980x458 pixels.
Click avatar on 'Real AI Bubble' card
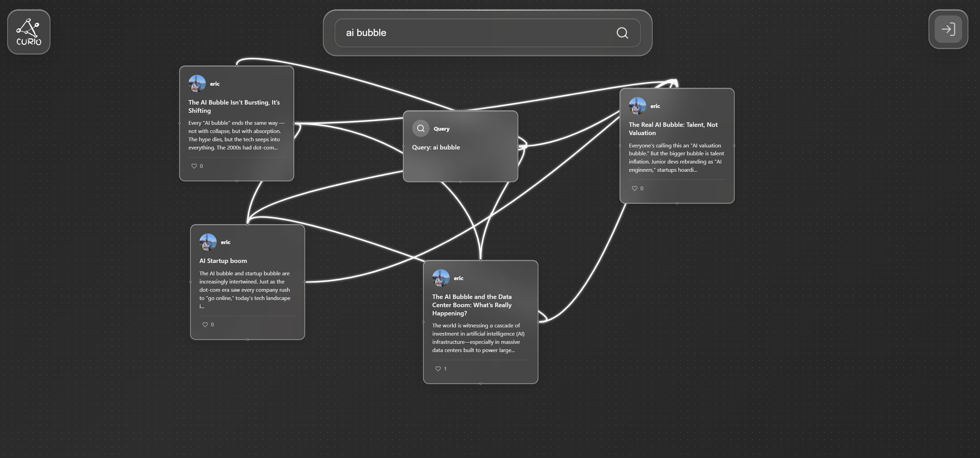[x=637, y=106]
